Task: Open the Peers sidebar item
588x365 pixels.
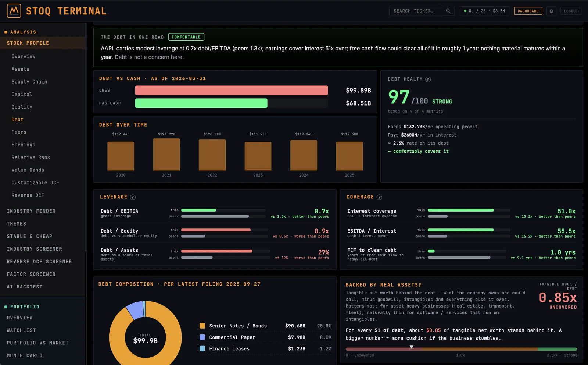Action: (x=19, y=132)
